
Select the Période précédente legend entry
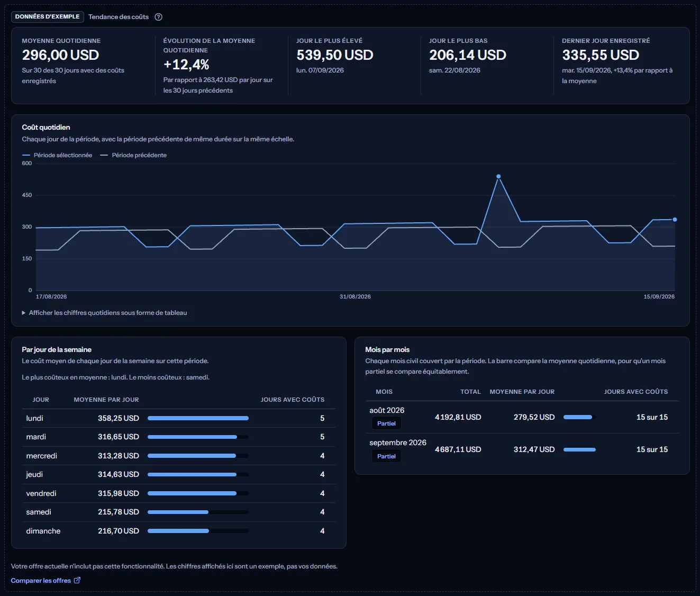[133, 155]
